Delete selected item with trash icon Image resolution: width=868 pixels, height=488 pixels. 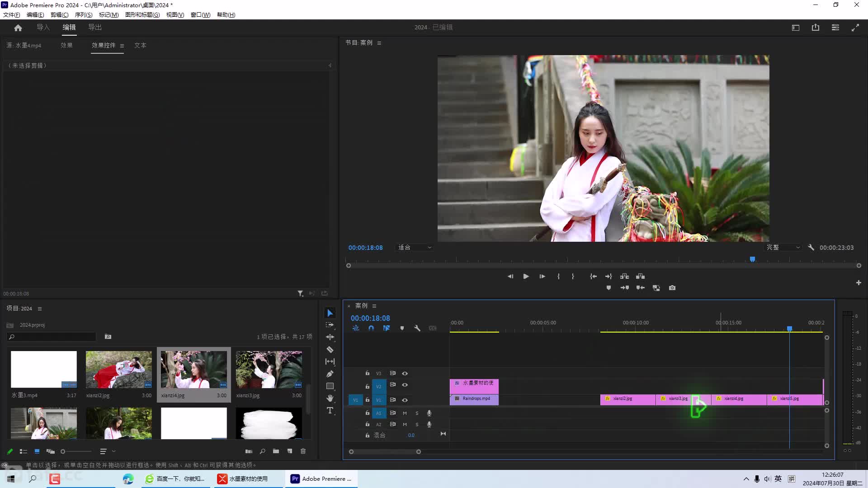tap(303, 451)
